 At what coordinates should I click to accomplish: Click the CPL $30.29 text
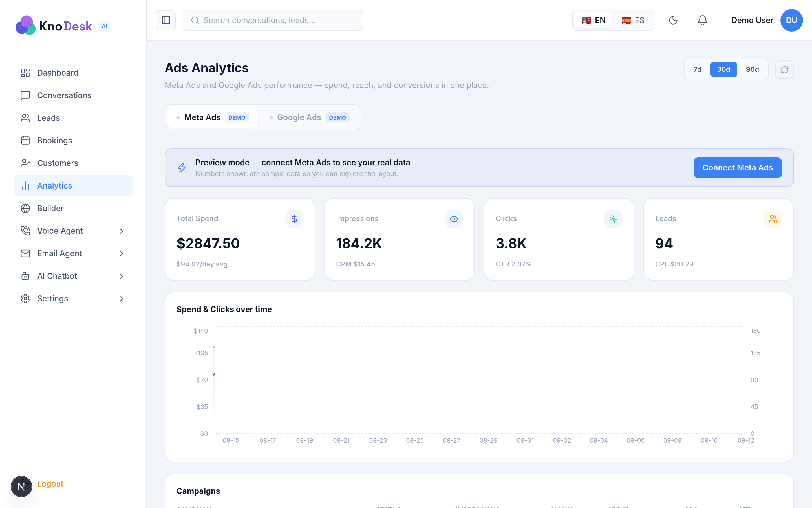point(674,264)
